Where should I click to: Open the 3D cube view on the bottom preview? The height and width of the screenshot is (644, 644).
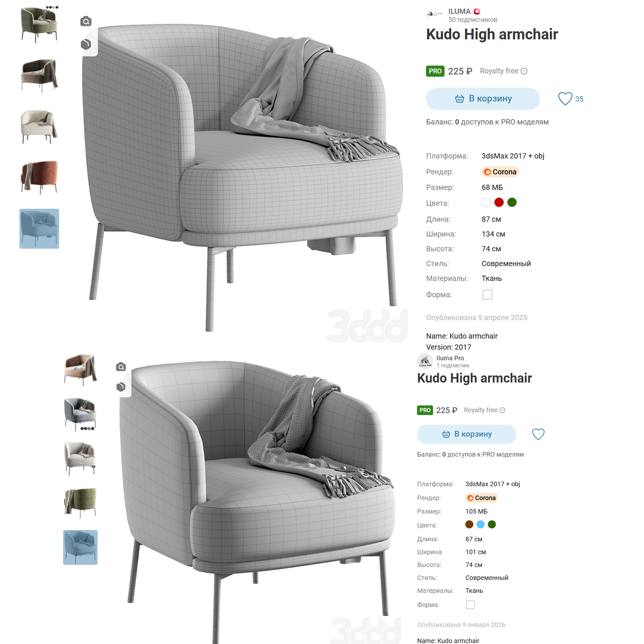coord(121,387)
